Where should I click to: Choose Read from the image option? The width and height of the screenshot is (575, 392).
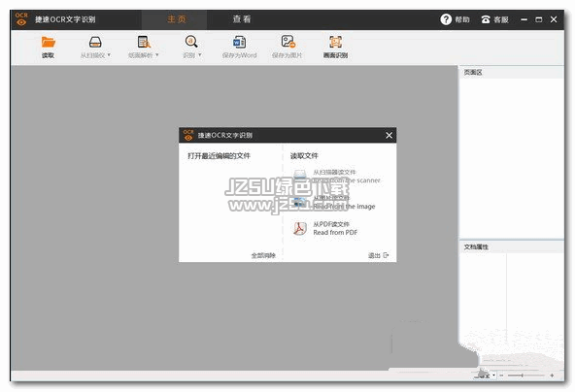(334, 202)
